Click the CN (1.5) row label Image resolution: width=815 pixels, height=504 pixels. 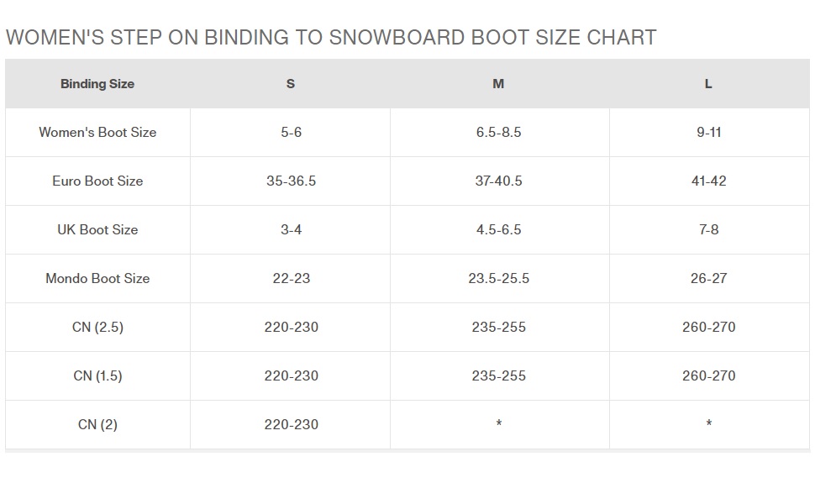tap(97, 376)
